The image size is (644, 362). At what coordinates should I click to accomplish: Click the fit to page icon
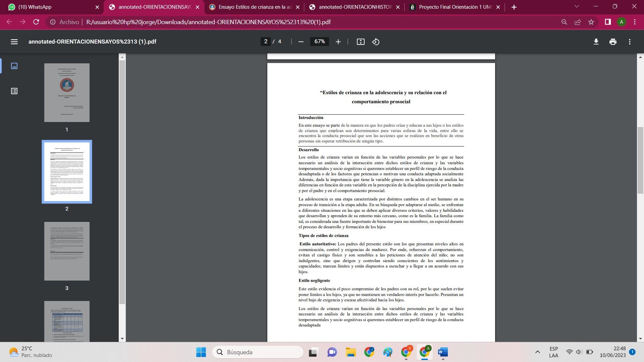point(361,42)
